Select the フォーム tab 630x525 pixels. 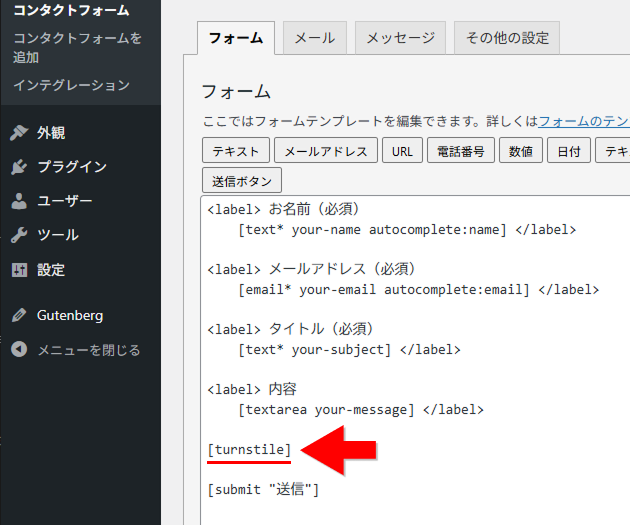click(235, 38)
